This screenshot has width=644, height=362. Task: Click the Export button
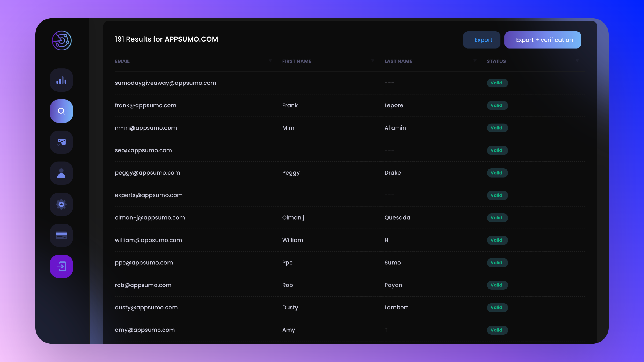[482, 40]
